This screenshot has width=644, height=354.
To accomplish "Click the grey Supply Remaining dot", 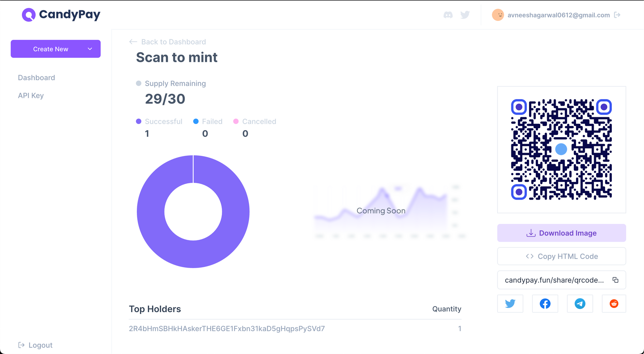I will [139, 83].
